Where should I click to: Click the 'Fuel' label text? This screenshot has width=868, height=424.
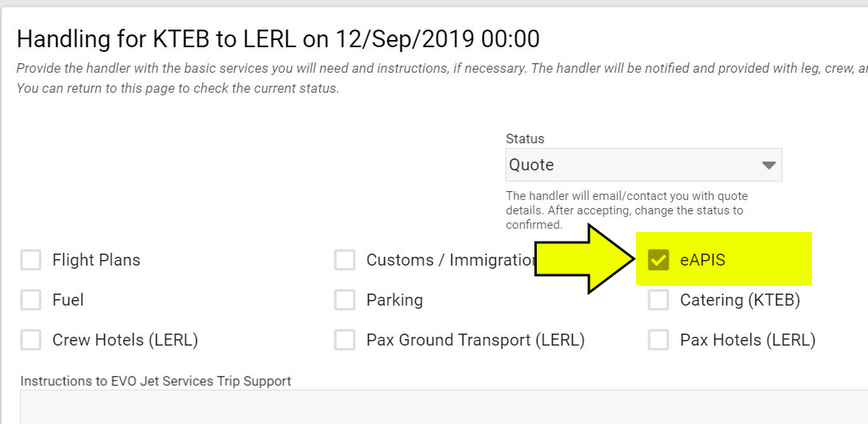(x=68, y=300)
